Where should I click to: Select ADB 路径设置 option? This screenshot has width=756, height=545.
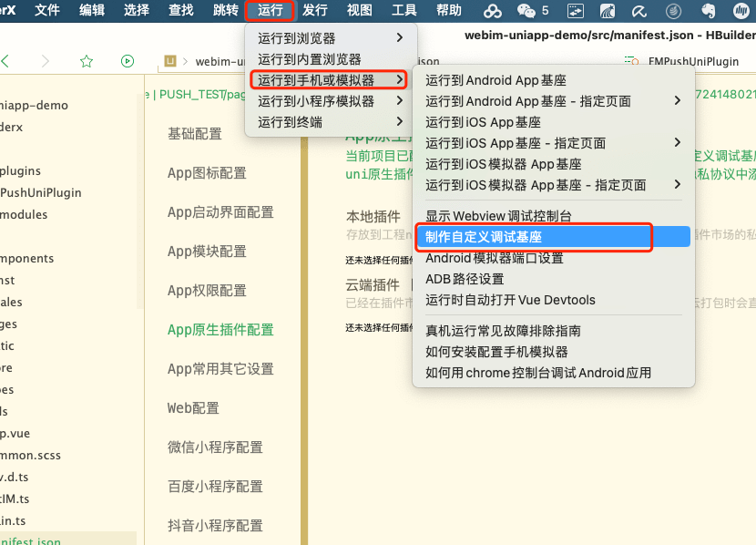(465, 279)
